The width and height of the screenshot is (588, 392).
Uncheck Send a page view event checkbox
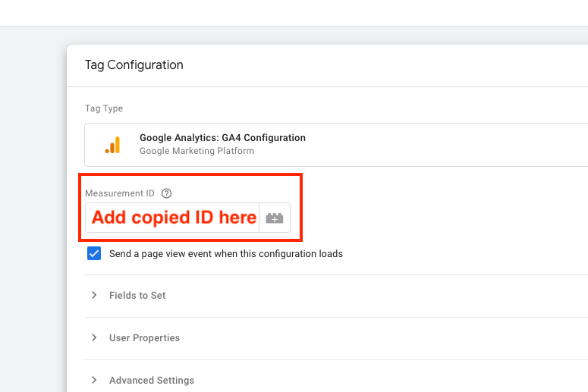pyautogui.click(x=94, y=253)
